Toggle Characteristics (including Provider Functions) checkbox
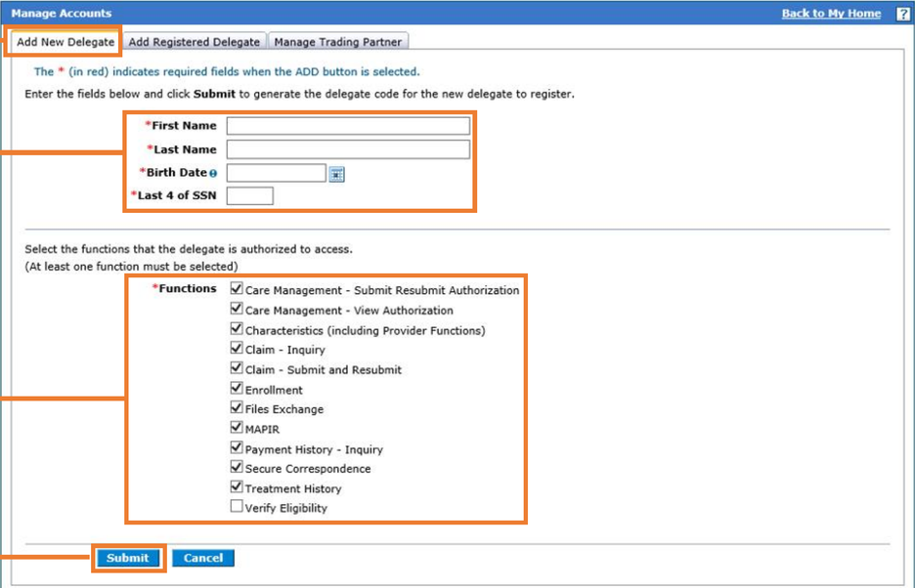This screenshot has height=588, width=915. click(x=237, y=328)
